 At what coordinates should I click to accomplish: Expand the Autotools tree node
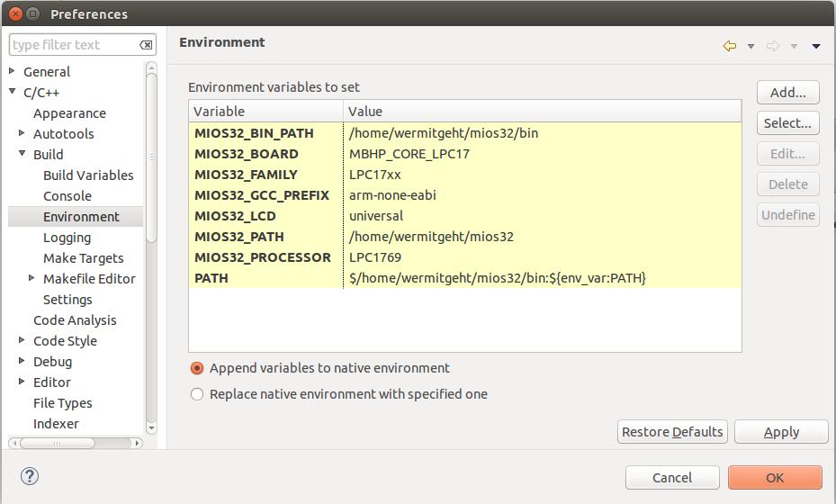point(22,134)
